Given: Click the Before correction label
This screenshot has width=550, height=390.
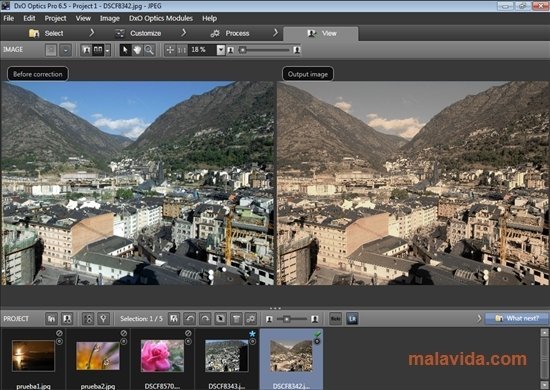Looking at the screenshot, I should click(38, 74).
